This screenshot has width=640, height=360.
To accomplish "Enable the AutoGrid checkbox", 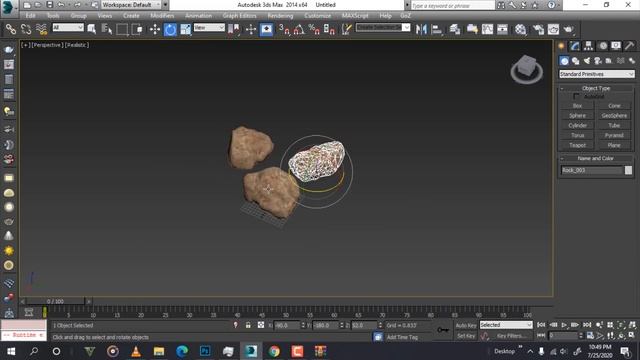I will coord(576,97).
